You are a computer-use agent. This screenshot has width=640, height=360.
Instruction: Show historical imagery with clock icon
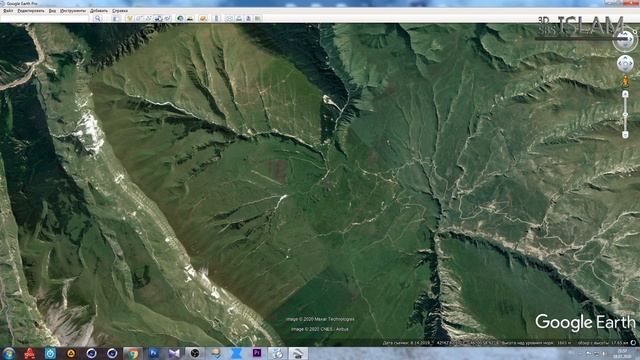(180, 18)
